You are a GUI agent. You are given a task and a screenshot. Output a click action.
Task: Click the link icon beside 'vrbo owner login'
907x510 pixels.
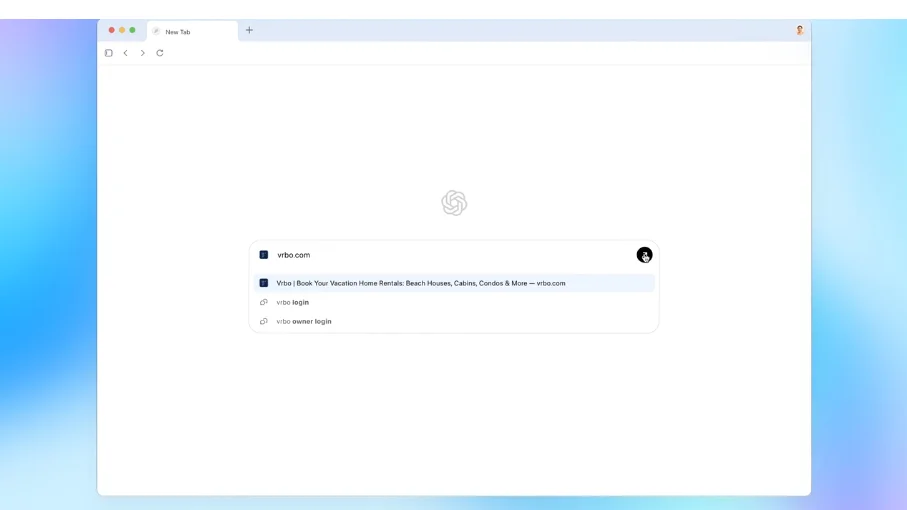[x=264, y=322]
